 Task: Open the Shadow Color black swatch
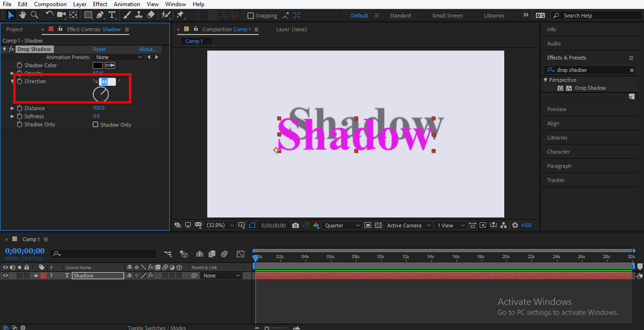pyautogui.click(x=98, y=65)
